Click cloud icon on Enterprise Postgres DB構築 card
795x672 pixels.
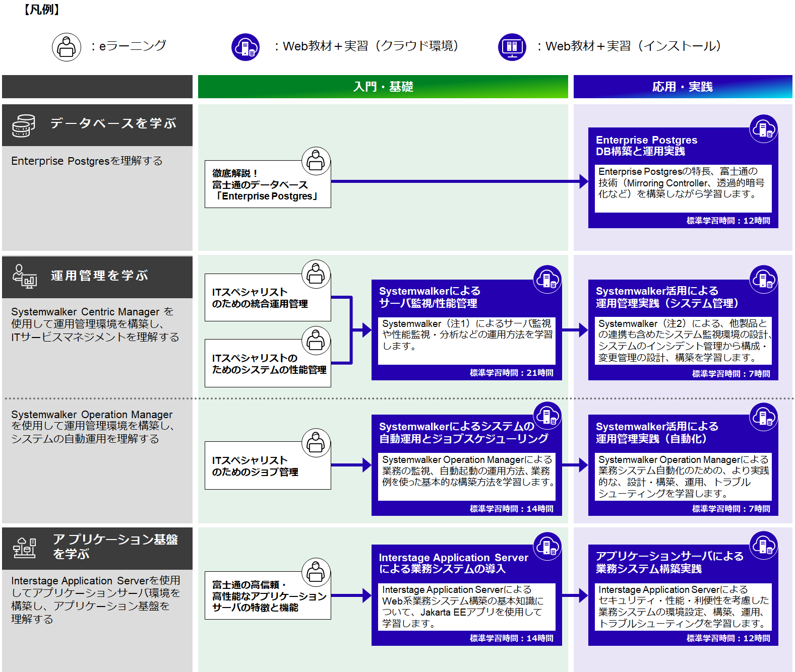(x=764, y=129)
